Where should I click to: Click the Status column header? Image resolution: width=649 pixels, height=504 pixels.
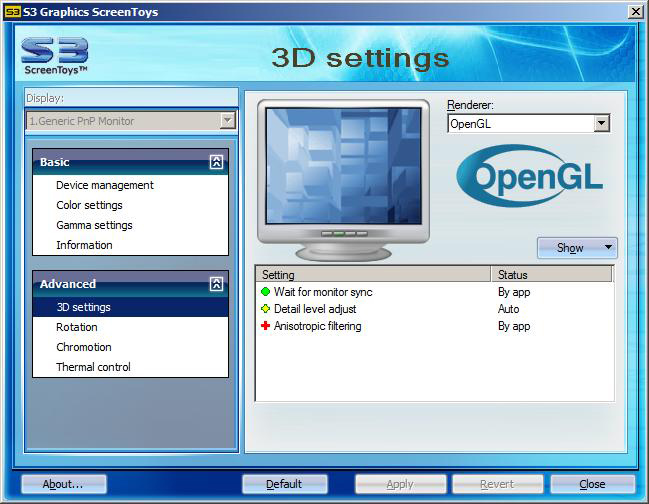[x=551, y=274]
